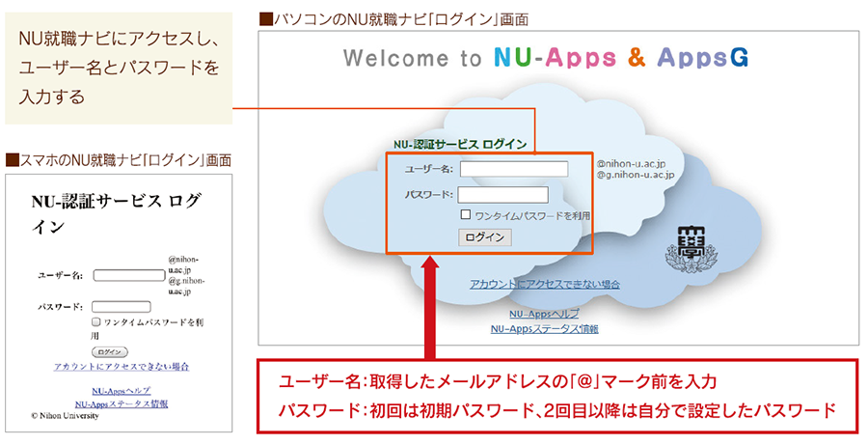Click the @g.nihon-u.ac.jp text in PC screen

pyautogui.click(x=636, y=175)
